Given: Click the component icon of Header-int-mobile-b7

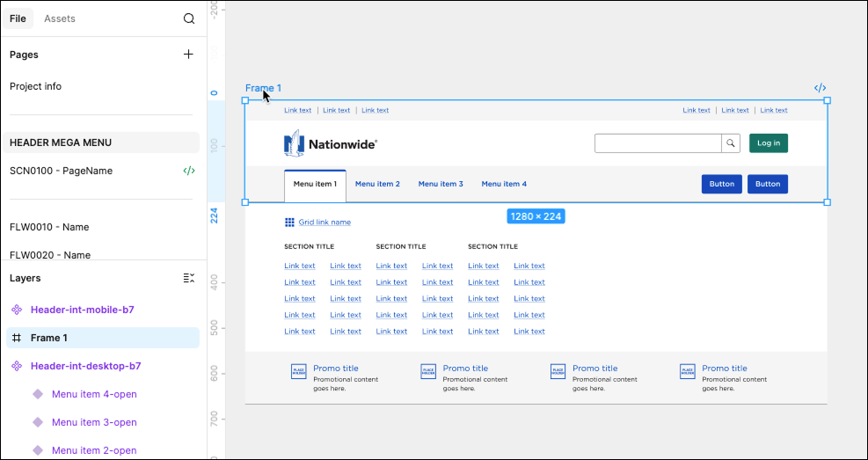Looking at the screenshot, I should 18,310.
